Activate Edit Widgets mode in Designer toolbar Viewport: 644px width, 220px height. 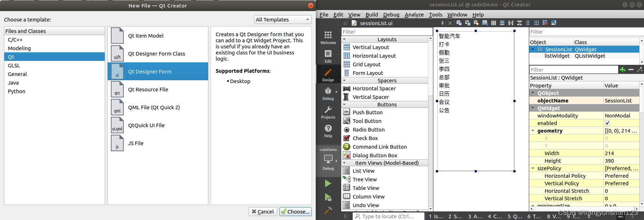459,23
